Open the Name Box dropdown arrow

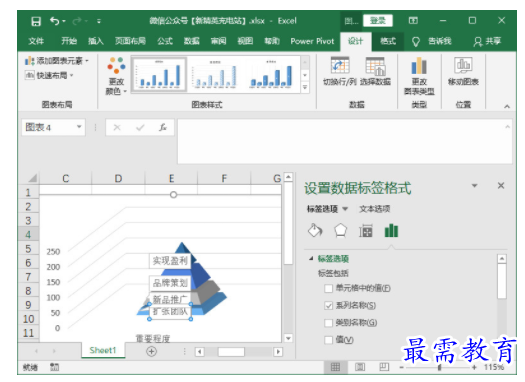click(x=79, y=127)
